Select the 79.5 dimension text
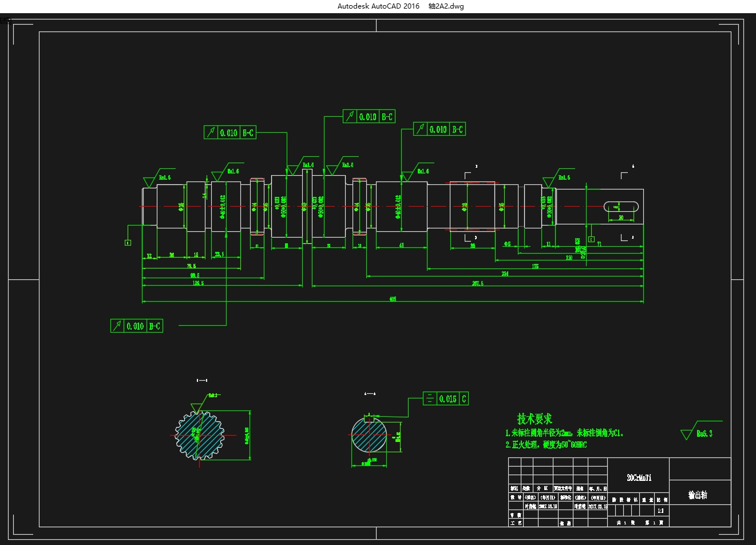 [191, 266]
